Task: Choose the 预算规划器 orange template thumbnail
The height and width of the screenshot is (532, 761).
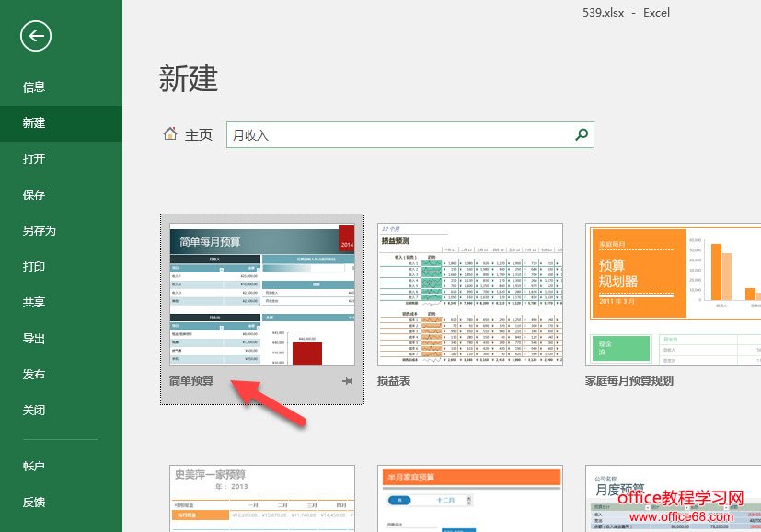Action: click(673, 295)
